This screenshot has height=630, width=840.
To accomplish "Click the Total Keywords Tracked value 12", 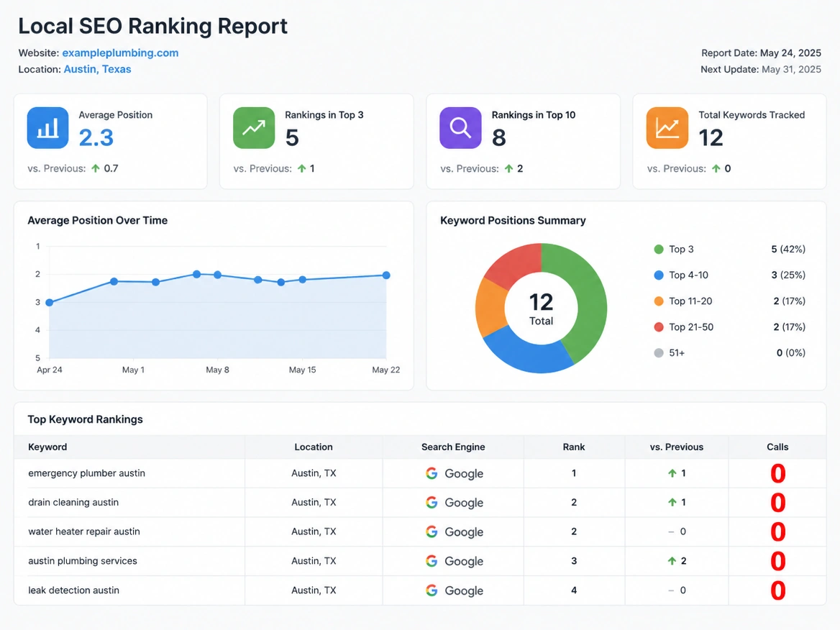I will 711,137.
